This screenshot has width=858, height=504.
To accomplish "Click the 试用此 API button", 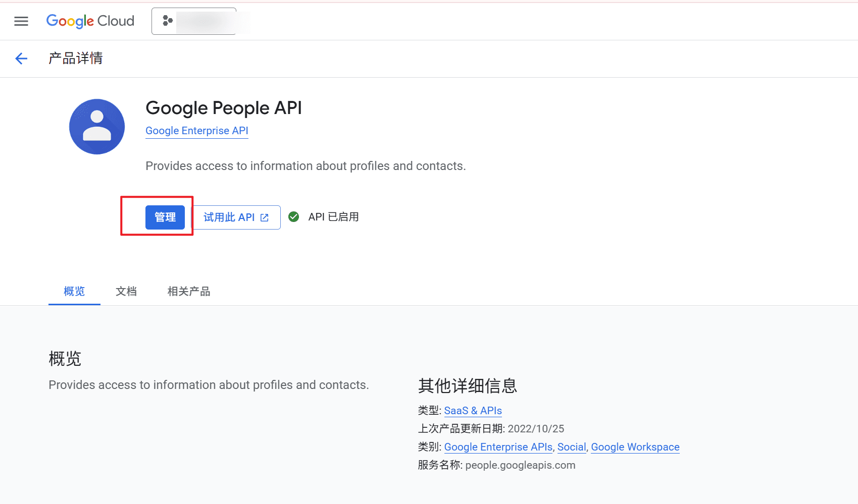I will pos(236,217).
